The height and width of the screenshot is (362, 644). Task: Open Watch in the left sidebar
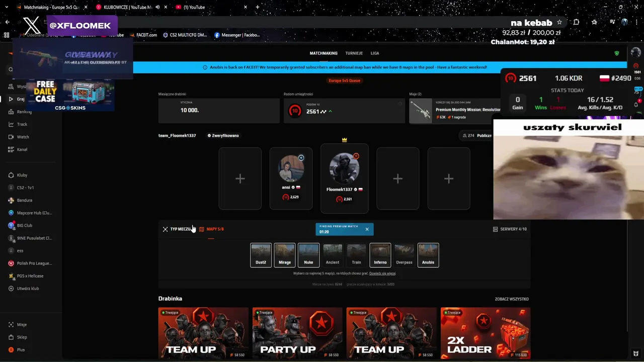point(23,137)
